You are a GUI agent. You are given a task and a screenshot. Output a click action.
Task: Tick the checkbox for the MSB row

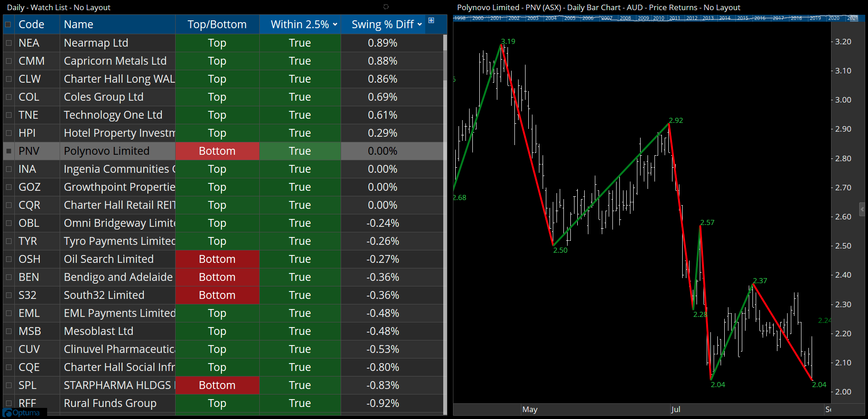pyautogui.click(x=8, y=331)
